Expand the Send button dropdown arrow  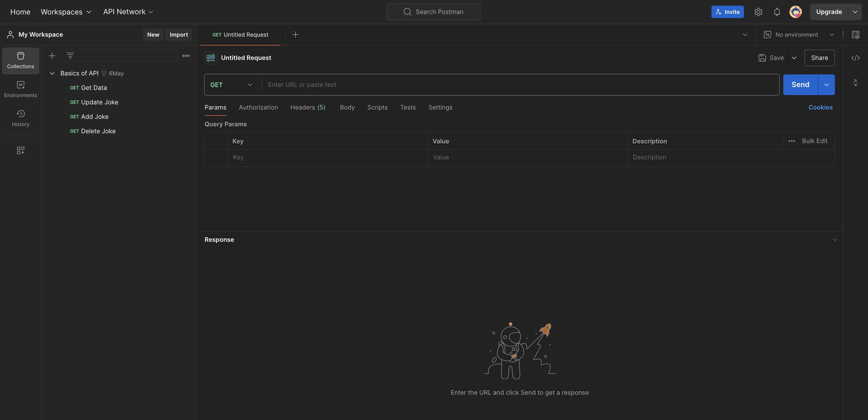826,85
